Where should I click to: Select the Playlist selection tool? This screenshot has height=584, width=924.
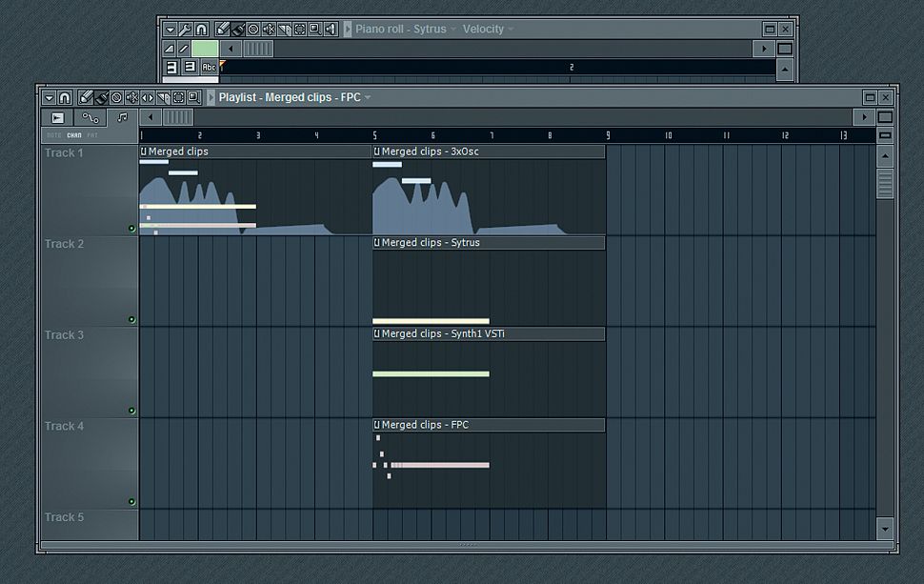click(178, 97)
